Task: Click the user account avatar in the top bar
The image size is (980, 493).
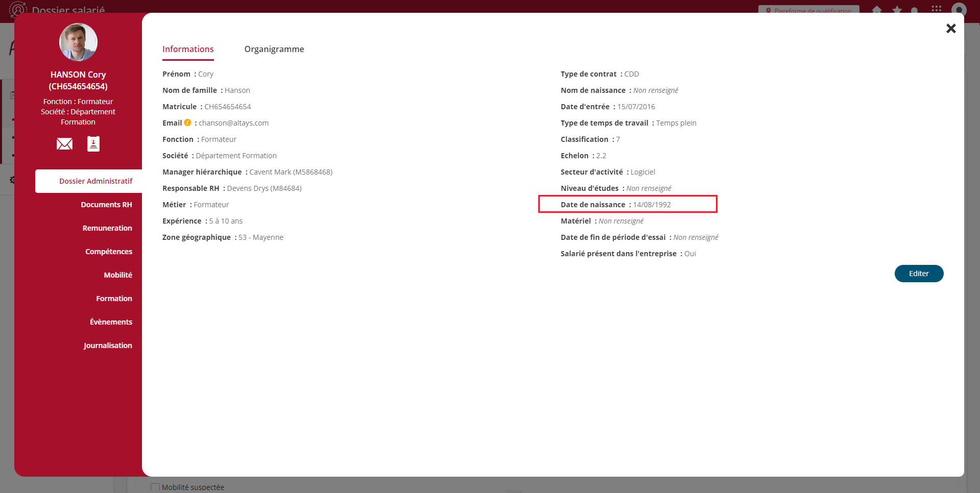Action: 959,10
